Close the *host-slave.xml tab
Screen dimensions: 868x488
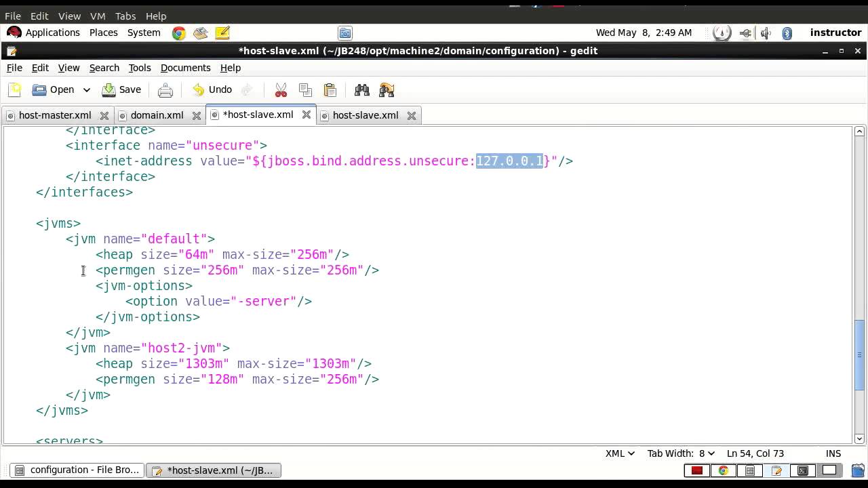307,115
